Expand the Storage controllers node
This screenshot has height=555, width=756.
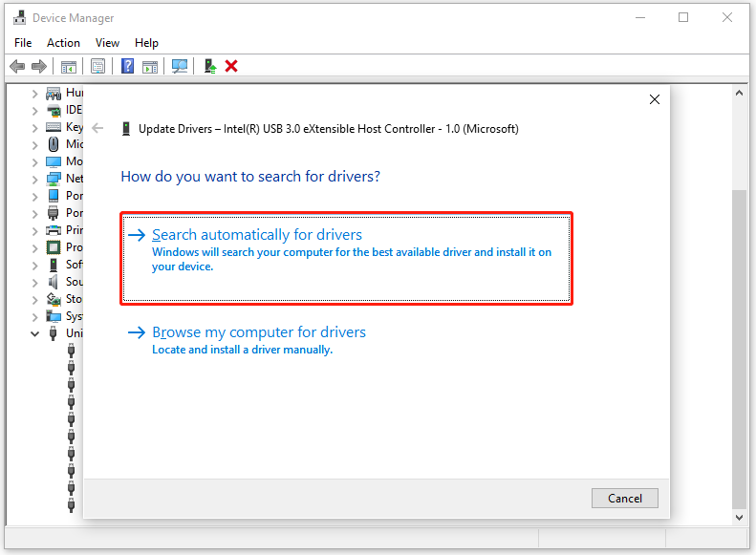34,300
